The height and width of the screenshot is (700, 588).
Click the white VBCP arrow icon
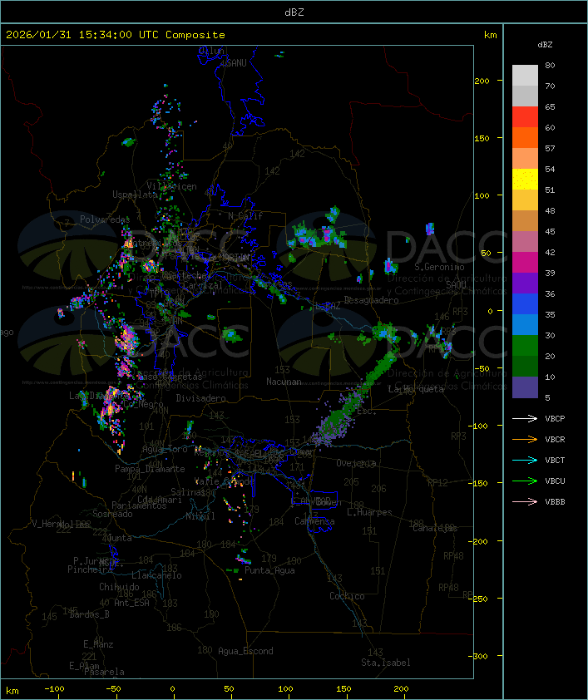click(x=526, y=418)
